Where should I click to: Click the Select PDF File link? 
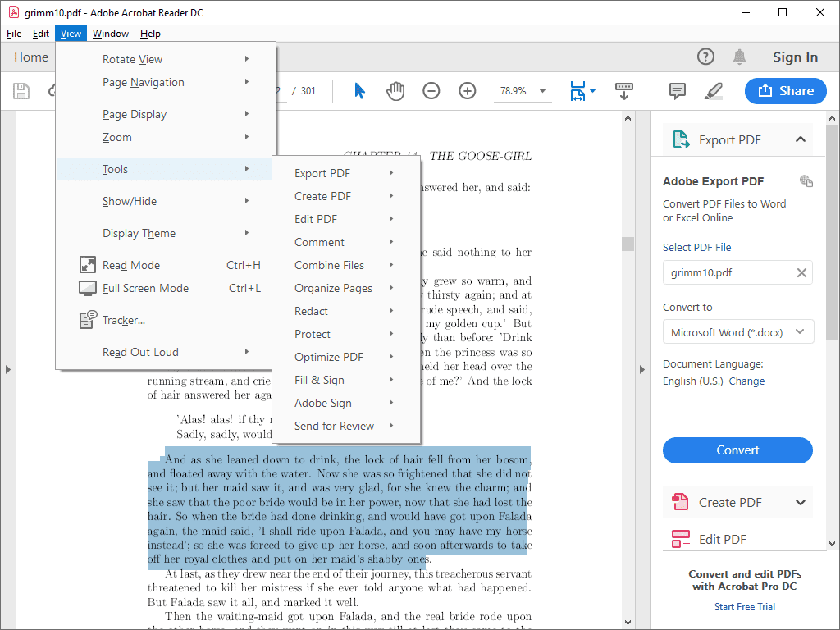[x=696, y=247]
